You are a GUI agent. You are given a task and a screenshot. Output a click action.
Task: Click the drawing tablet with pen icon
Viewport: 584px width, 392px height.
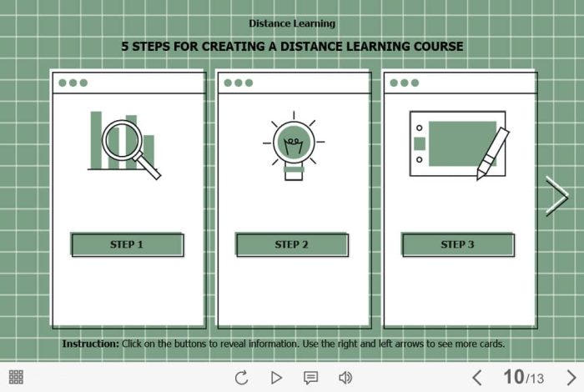point(459,144)
